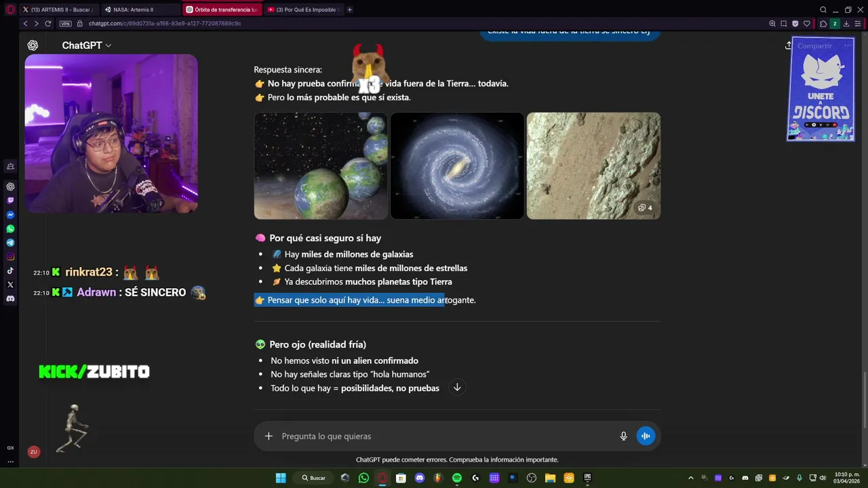Open OBS Studio from the taskbar
The height and width of the screenshot is (488, 868).
(532, 478)
